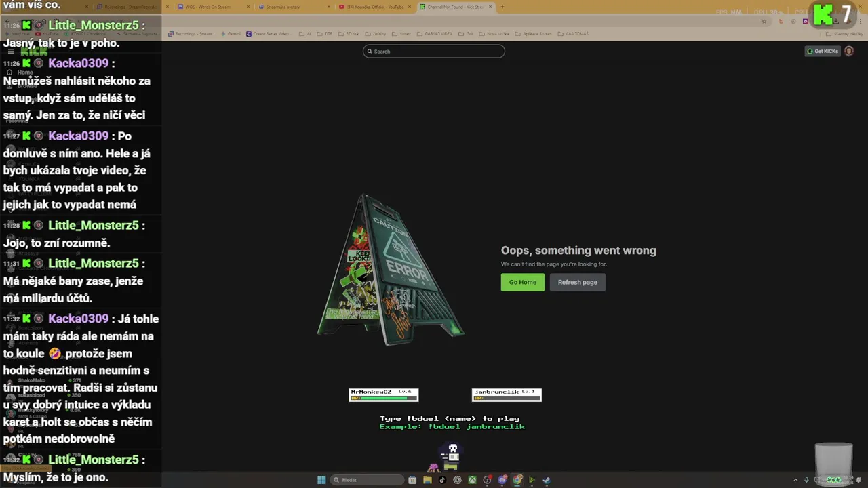
Task: Click the Kacka0309 username at 11:32
Action: point(78,319)
